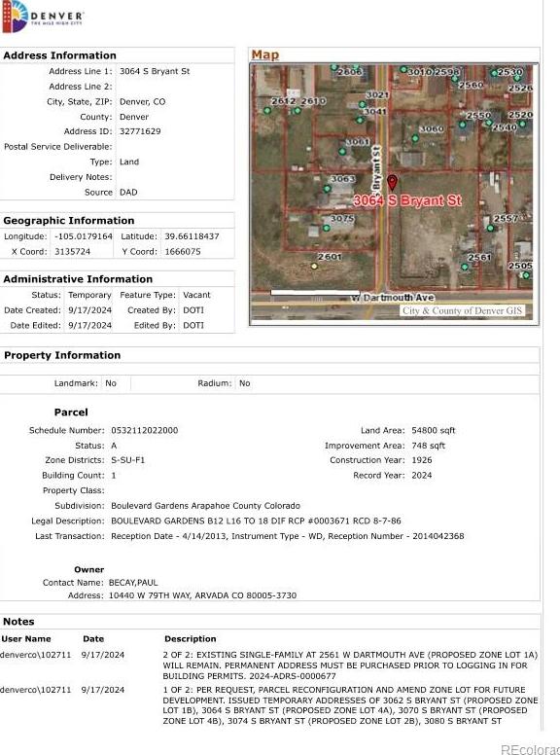
Task: Select the green marker for address 2612
Action: 267,111
